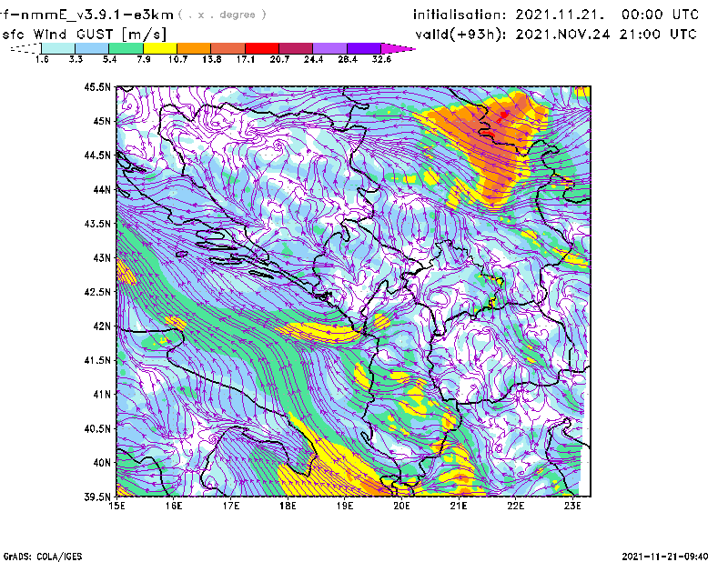Viewport: 728px width, 562px height.
Task: Click the orange 10.7–13.8 legend swatch
Action: pos(194,48)
